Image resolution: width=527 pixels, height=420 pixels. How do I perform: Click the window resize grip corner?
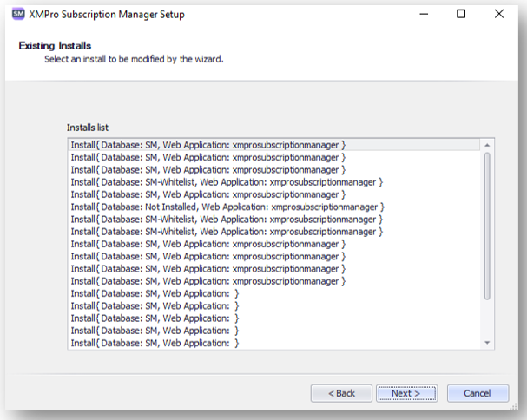[514, 407]
